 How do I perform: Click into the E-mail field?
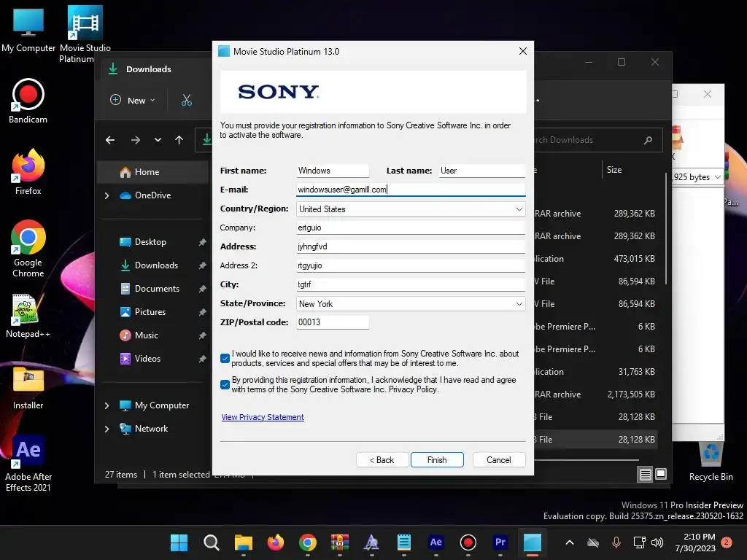411,190
